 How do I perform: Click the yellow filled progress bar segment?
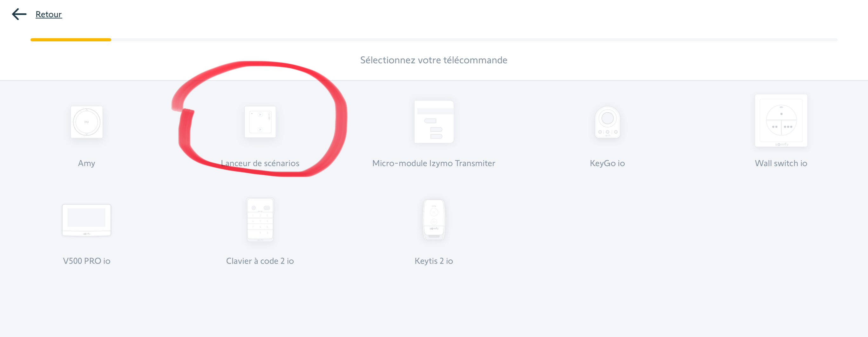click(71, 40)
